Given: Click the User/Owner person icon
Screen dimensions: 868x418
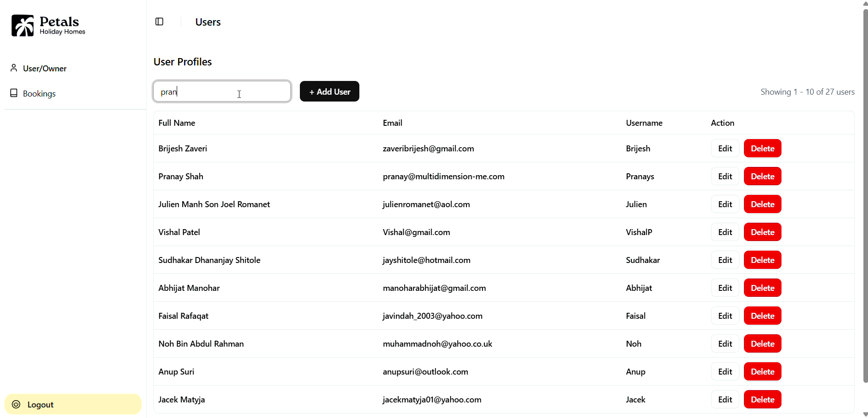Looking at the screenshot, I should pos(14,68).
